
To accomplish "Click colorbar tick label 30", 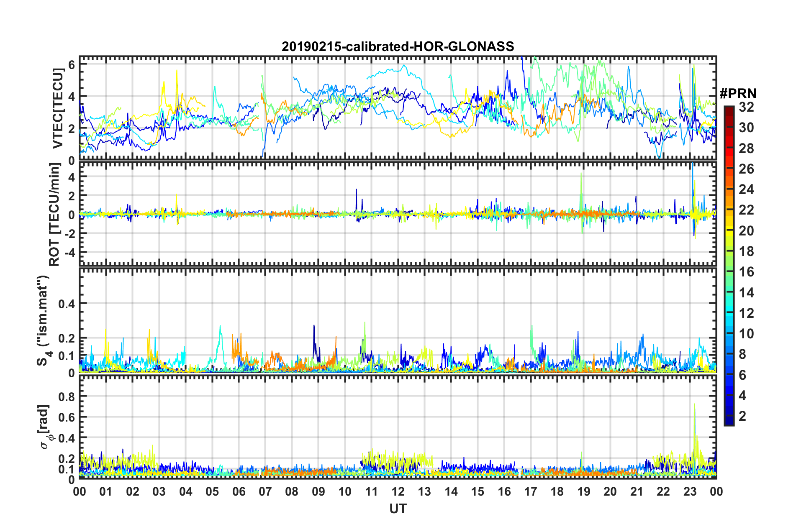I will point(746,128).
